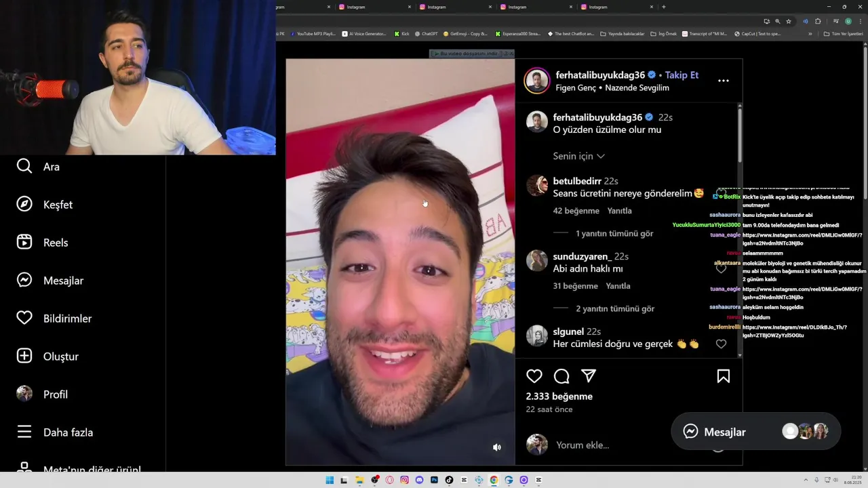Open TikTok from taskbar
The image size is (868, 488).
coord(449,480)
